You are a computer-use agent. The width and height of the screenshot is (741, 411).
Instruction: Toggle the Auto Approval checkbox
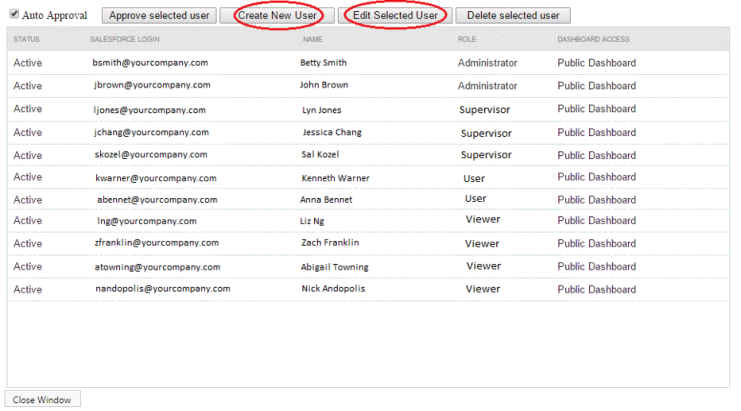point(14,14)
